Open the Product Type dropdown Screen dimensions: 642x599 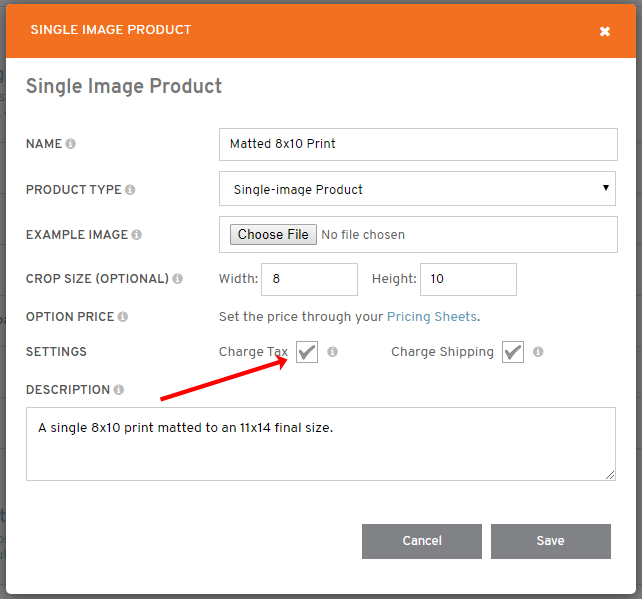click(417, 189)
